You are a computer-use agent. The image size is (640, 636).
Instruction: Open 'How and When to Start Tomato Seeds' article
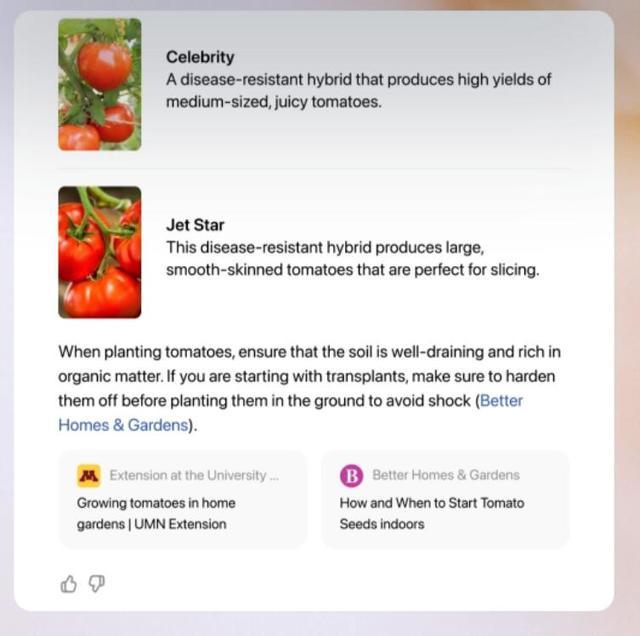point(431,503)
